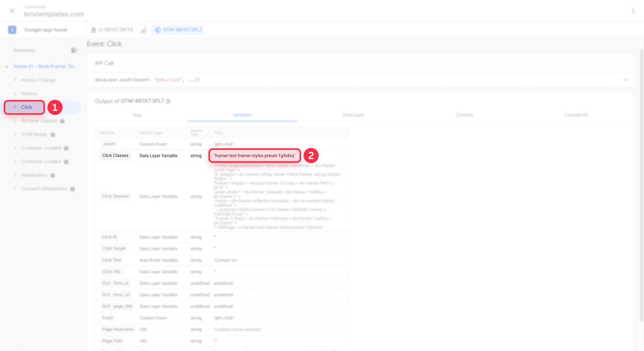Click the blue badge showing 2 tags found
The height and width of the screenshot is (351, 644).
point(12,30)
